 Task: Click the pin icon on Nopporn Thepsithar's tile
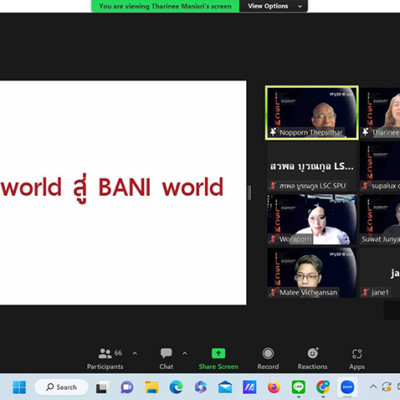(273, 132)
